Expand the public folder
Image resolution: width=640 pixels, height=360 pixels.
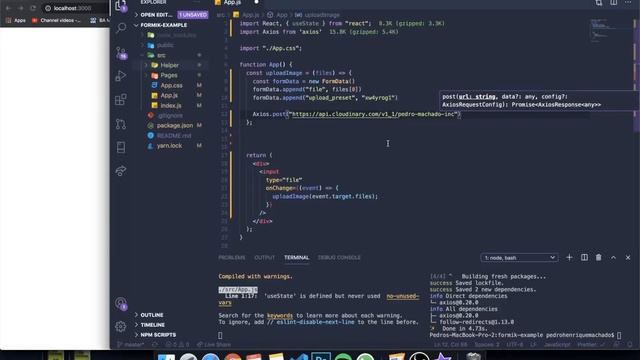click(165, 45)
